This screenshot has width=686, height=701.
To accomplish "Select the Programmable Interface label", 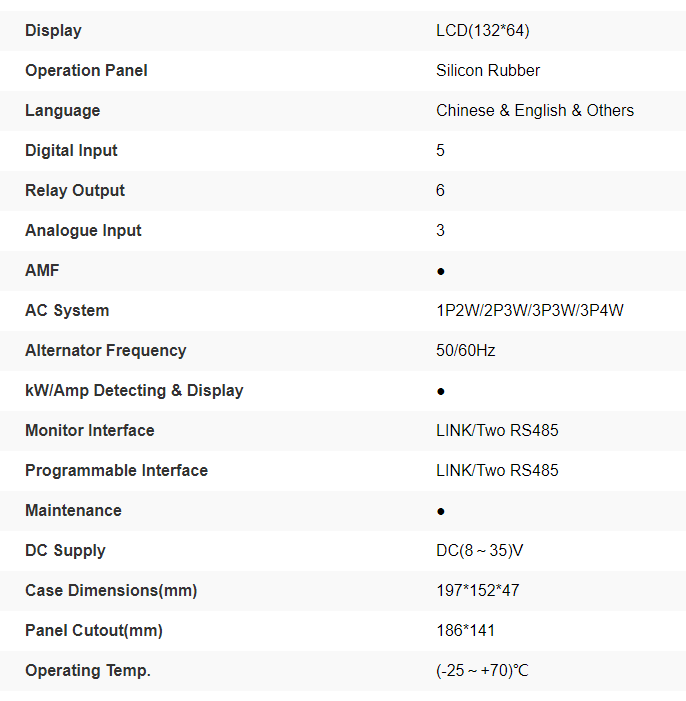I will tap(116, 471).
